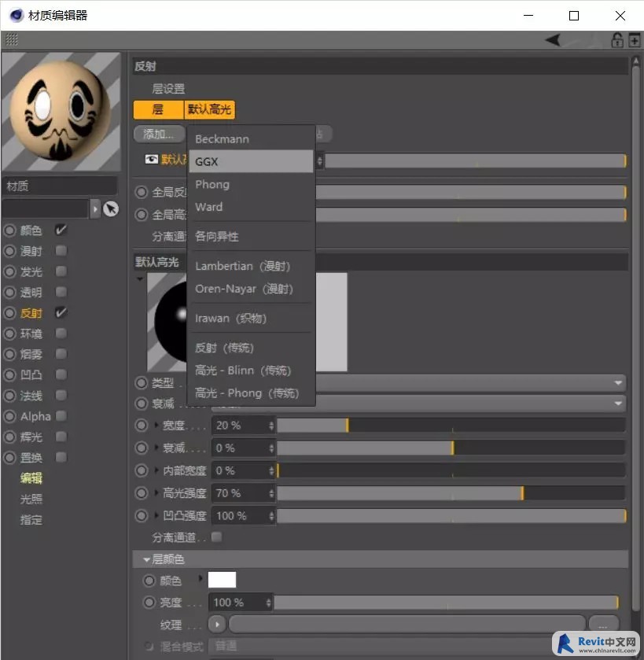Screen dimensions: 644x660
Task: Select the 辉光 channel animation dot
Action: point(9,437)
